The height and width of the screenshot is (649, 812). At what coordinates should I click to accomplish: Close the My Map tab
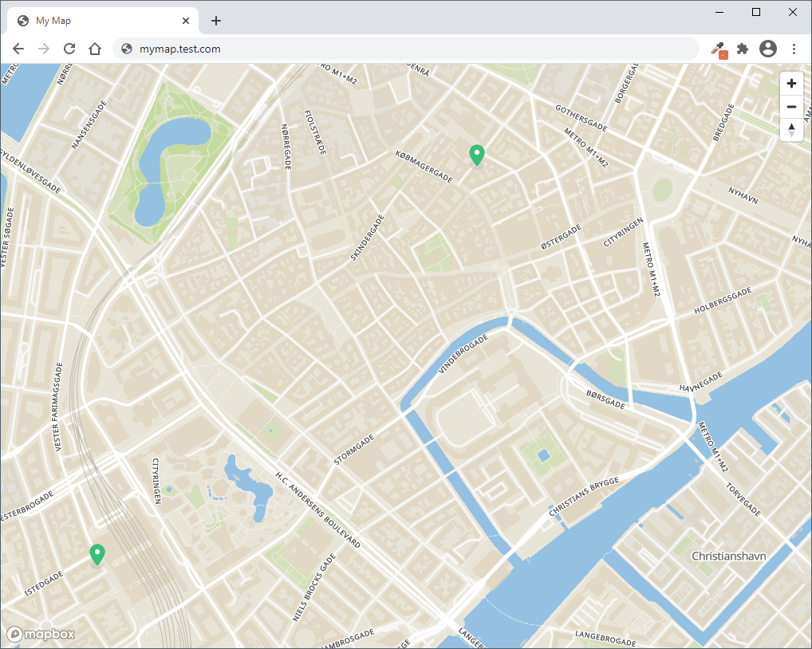[186, 20]
